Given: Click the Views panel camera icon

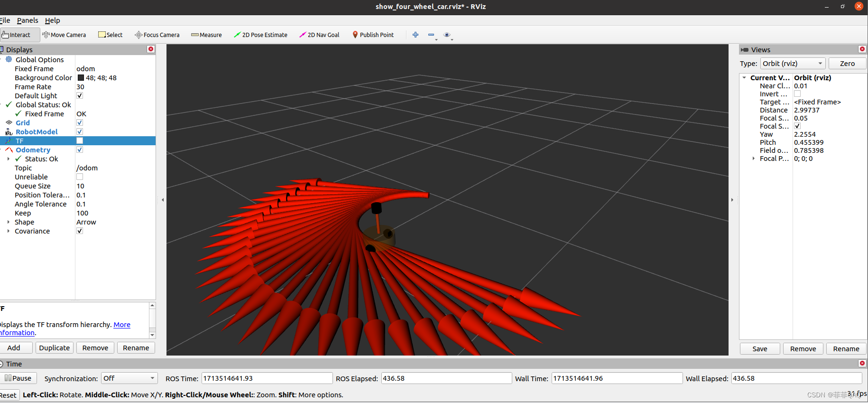Looking at the screenshot, I should (745, 49).
